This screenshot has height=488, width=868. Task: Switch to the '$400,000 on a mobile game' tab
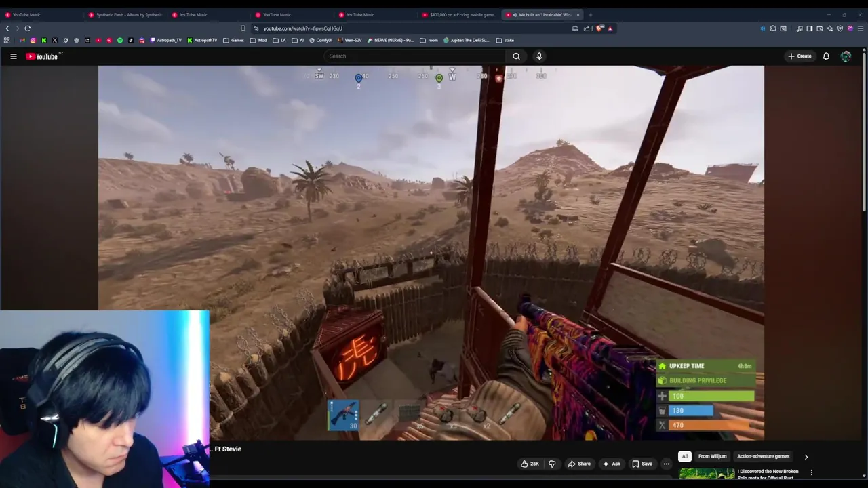(459, 14)
